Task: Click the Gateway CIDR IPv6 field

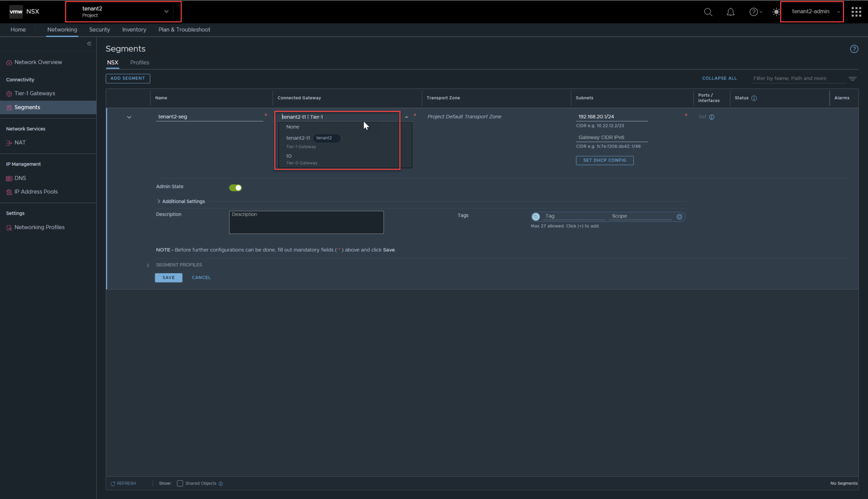Action: (612, 137)
